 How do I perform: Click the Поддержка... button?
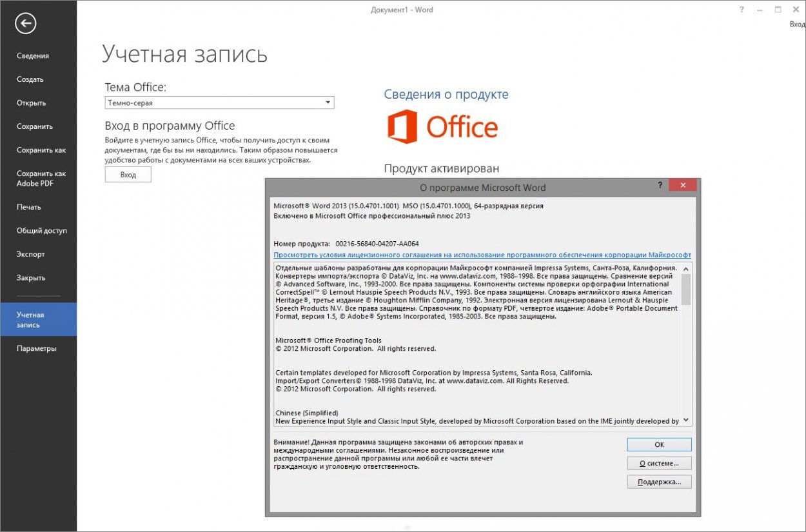click(x=659, y=482)
